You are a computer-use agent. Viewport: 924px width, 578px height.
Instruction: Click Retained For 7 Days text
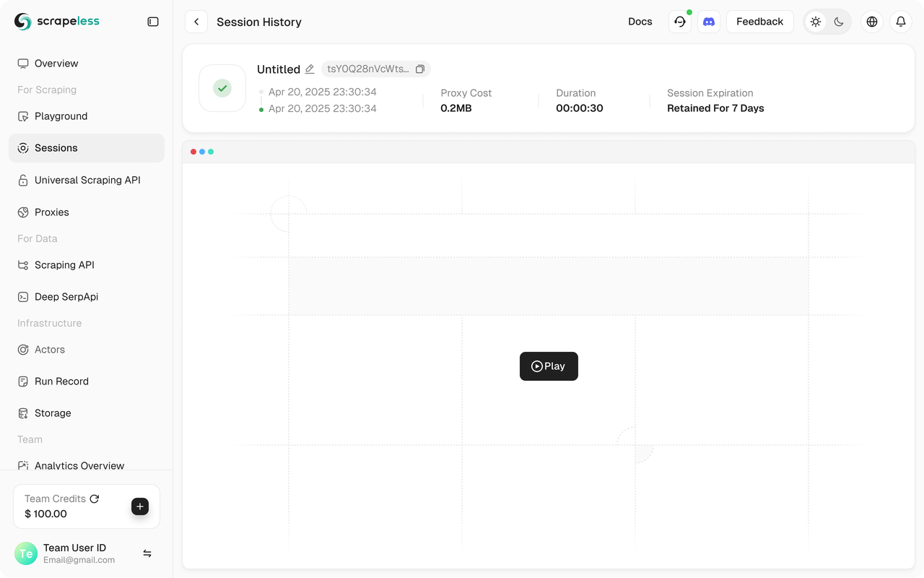click(x=715, y=108)
